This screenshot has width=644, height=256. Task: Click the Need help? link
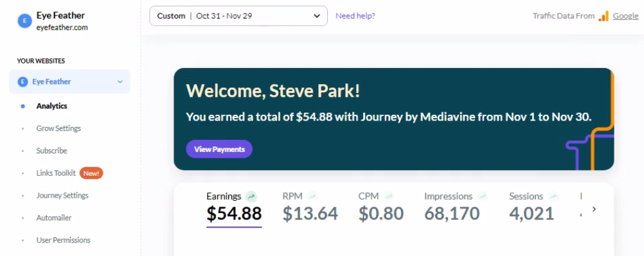[355, 16]
